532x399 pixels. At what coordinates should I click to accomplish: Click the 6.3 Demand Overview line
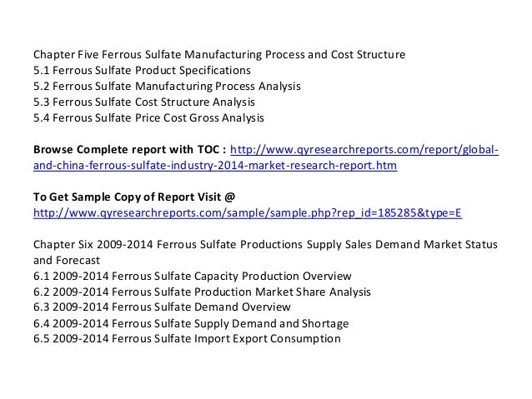(x=162, y=307)
